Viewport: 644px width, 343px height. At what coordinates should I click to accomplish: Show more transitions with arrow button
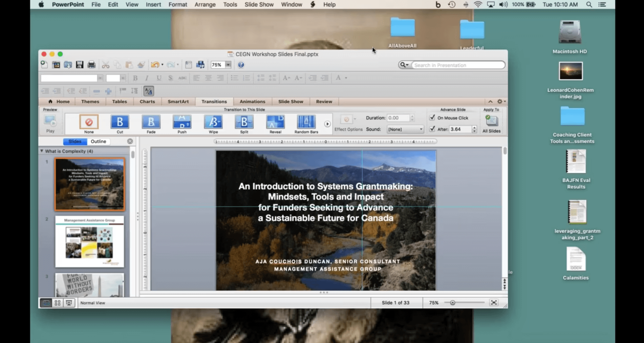pos(327,124)
